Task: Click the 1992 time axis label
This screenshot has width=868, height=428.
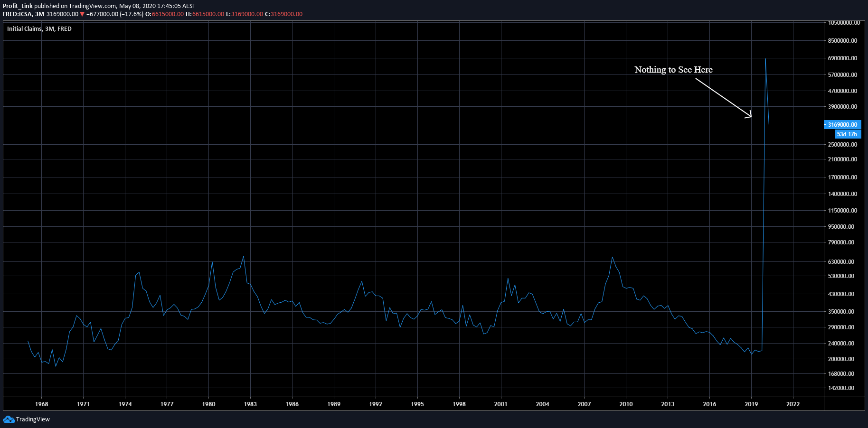Action: 376,404
